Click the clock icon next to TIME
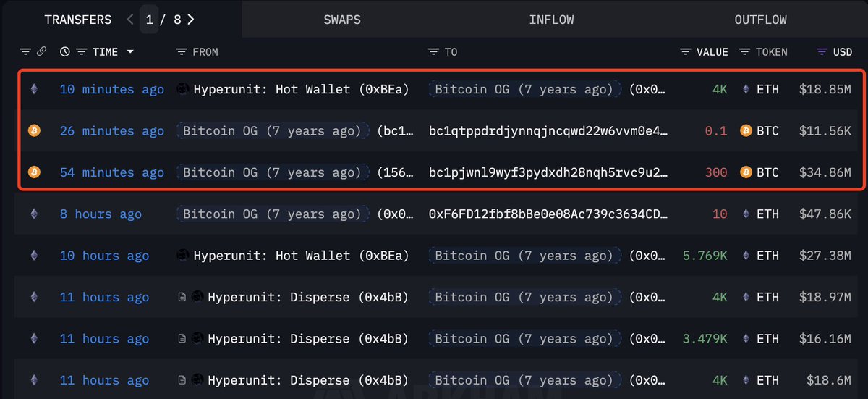Viewport: 868px width, 399px height. click(x=65, y=52)
